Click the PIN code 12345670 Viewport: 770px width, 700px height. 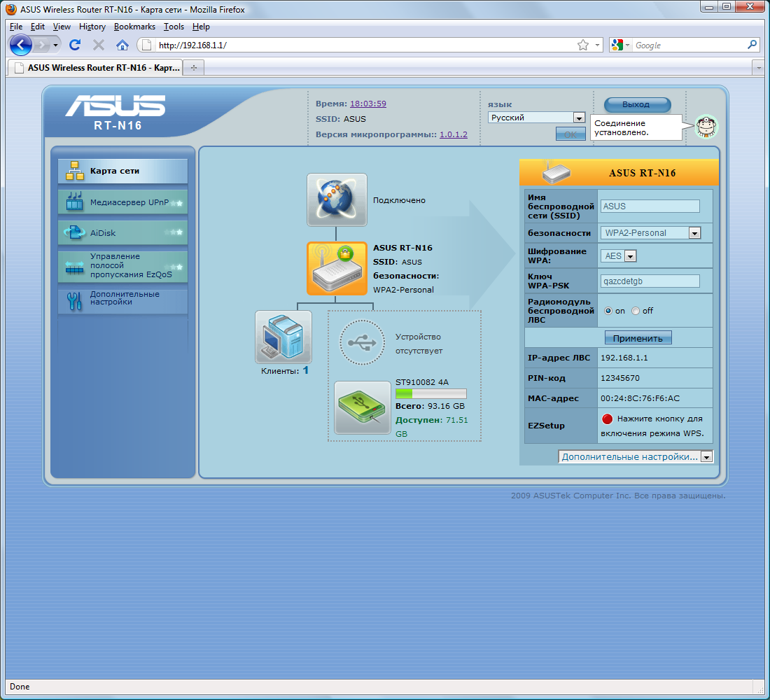pos(619,378)
